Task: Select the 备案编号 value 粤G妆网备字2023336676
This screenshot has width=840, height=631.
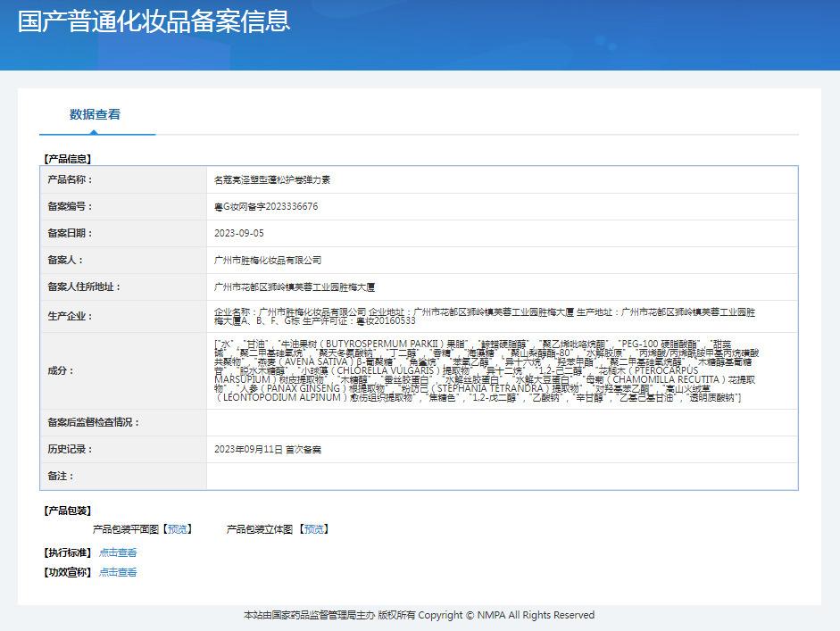Action: (266, 206)
